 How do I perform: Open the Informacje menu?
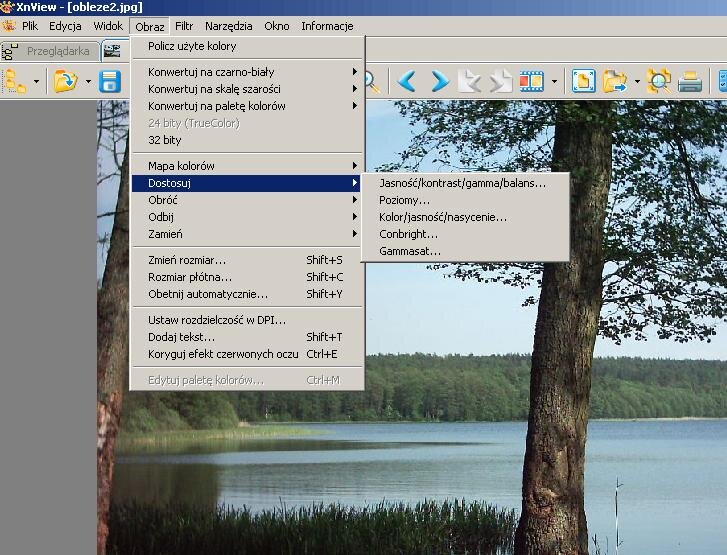click(327, 26)
